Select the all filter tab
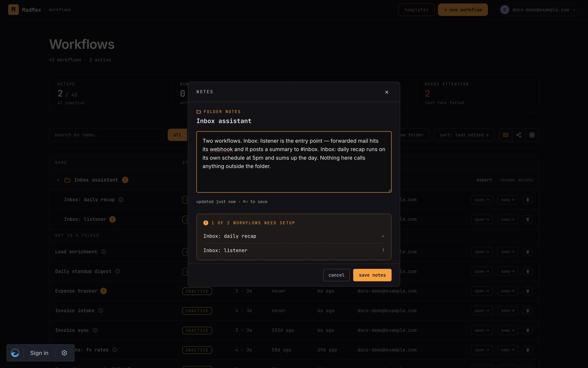Screen dimensions: 588x368 [x=177, y=135]
